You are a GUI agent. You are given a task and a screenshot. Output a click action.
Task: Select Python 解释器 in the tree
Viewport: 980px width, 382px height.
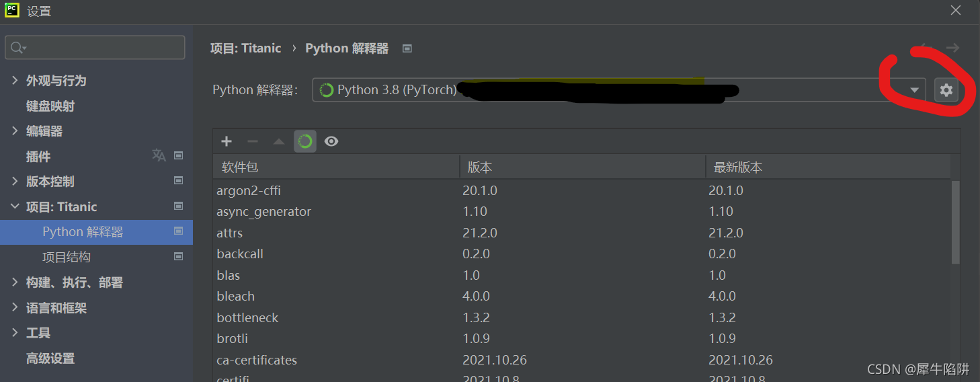pos(96,232)
